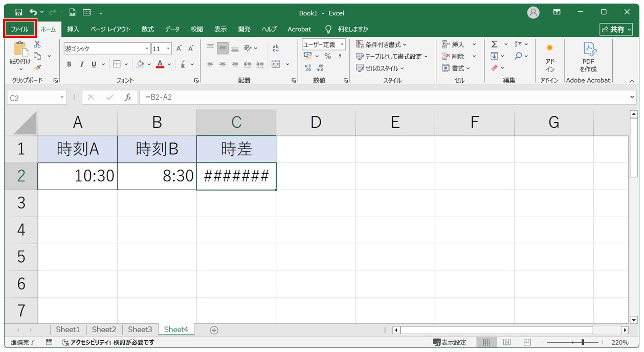Image resolution: width=644 pixels, height=352 pixels.
Task: Increase font size with large A icon
Action: (179, 49)
